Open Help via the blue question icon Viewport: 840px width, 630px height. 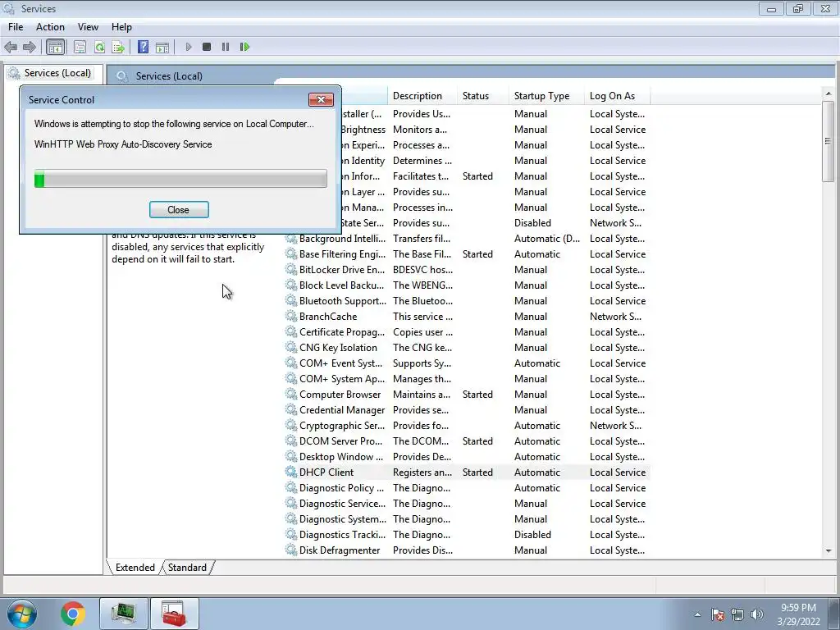click(143, 47)
